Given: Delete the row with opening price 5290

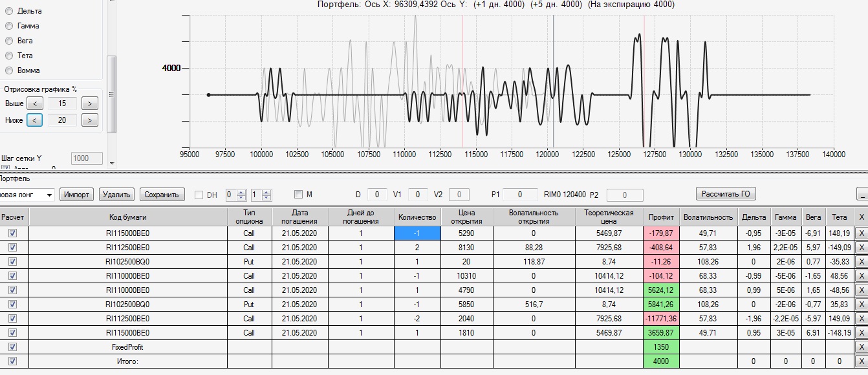Looking at the screenshot, I should tap(860, 234).
